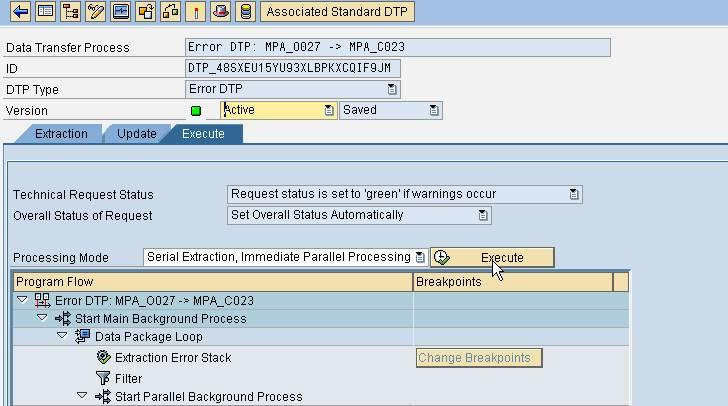728x406 pixels.
Task: Click the DTP ID field
Action: pyautogui.click(x=292, y=68)
